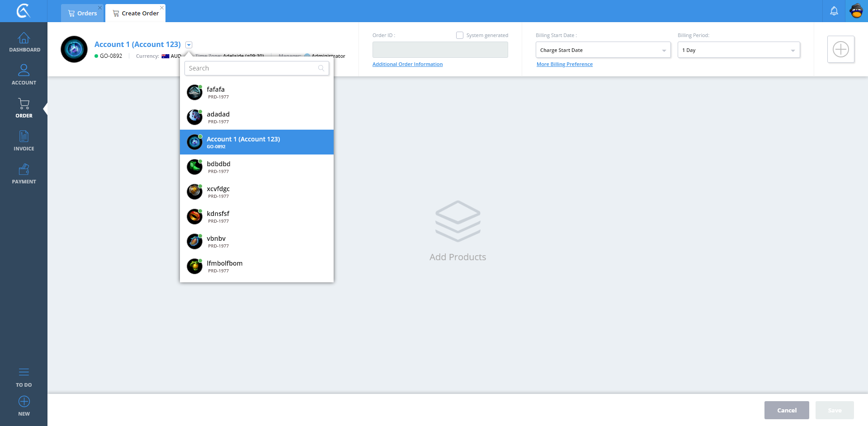Screen dimensions: 868x426
Task: Click the More Billing Preference link
Action: point(564,64)
